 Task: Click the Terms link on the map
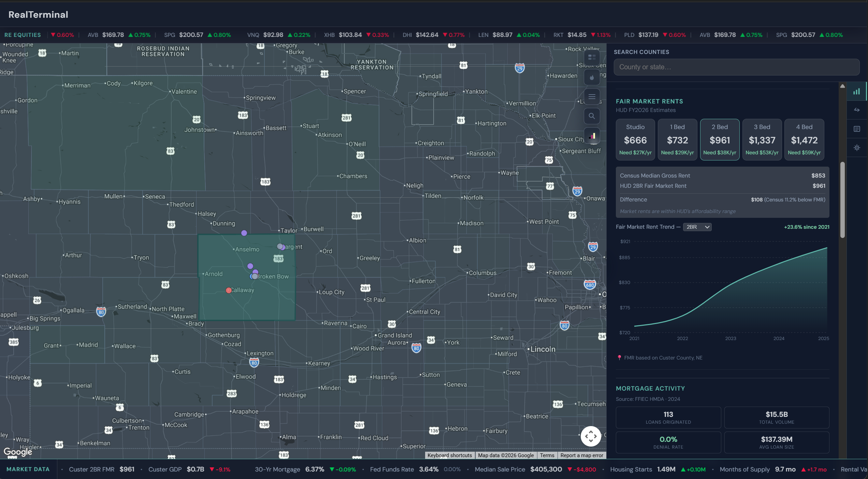coord(547,455)
